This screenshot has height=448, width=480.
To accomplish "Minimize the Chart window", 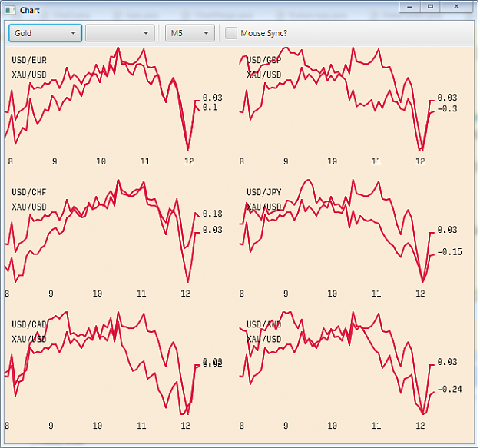I will [x=410, y=7].
